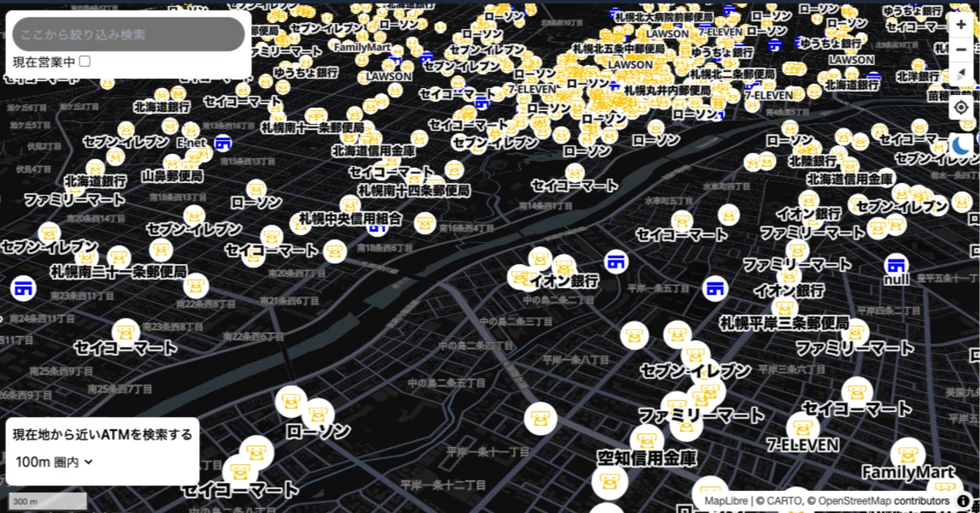Open the OpenStreetMap attribution link
Screen dimensions: 980x513
[854, 501]
